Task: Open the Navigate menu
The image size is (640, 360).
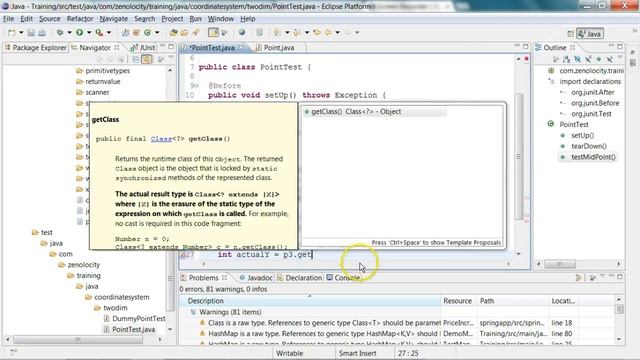Action: pyautogui.click(x=113, y=19)
